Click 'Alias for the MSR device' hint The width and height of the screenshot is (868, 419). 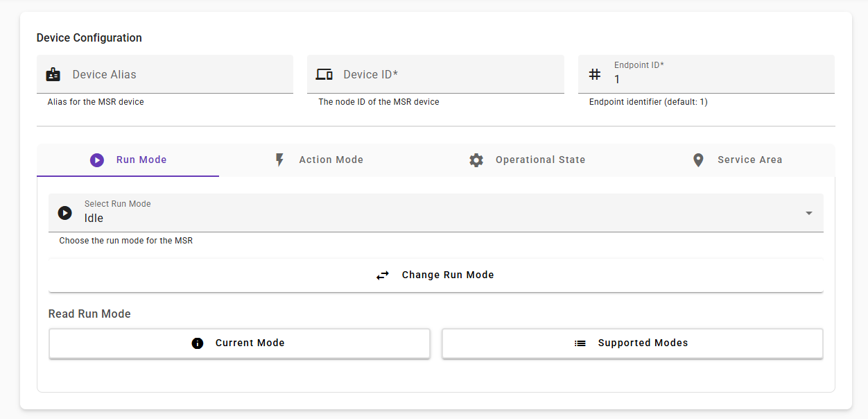coord(96,102)
